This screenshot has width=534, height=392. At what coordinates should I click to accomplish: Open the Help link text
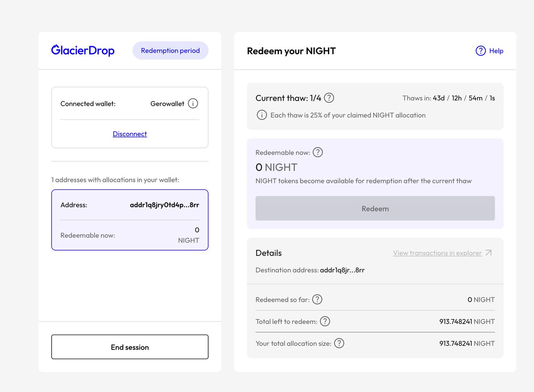coord(496,51)
